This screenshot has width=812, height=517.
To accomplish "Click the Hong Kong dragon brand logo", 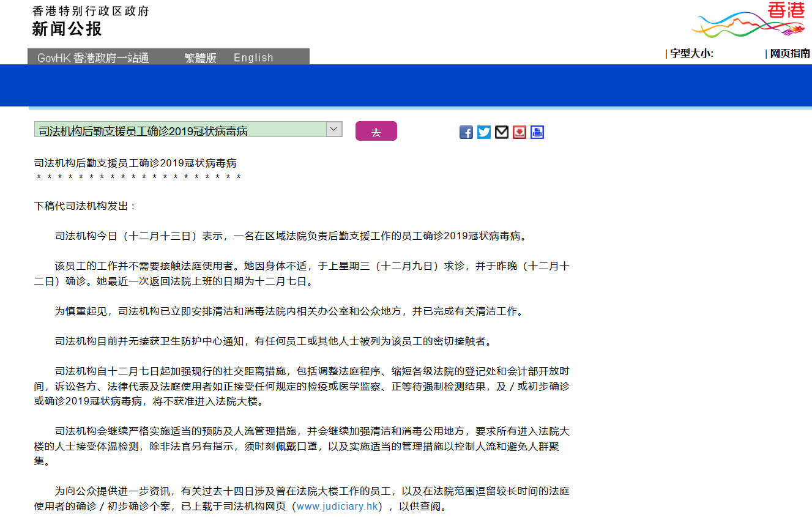I will pyautogui.click(x=748, y=20).
